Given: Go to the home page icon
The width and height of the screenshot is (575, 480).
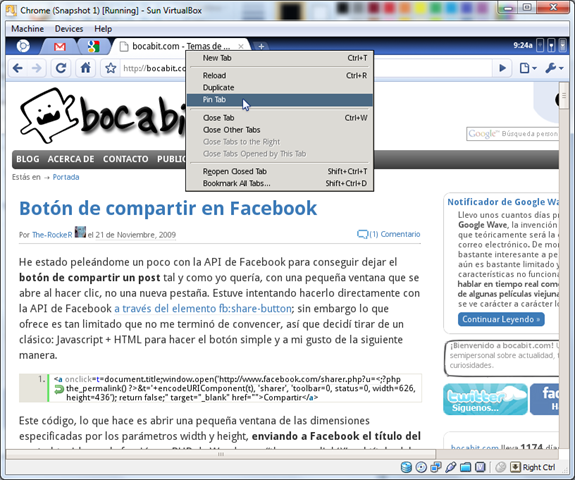Looking at the screenshot, I should point(85,68).
